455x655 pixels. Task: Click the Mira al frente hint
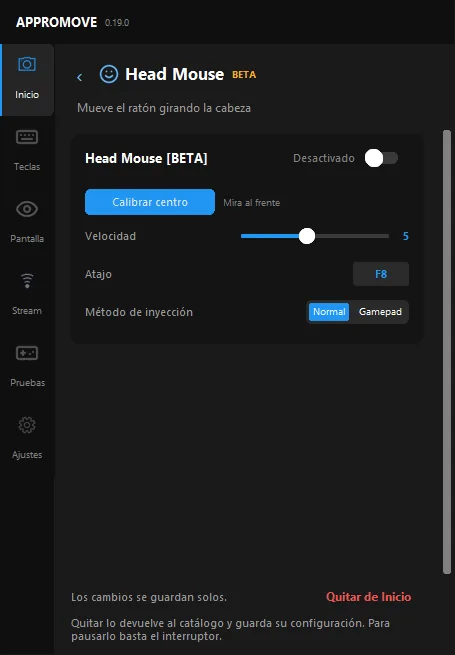pyautogui.click(x=252, y=203)
